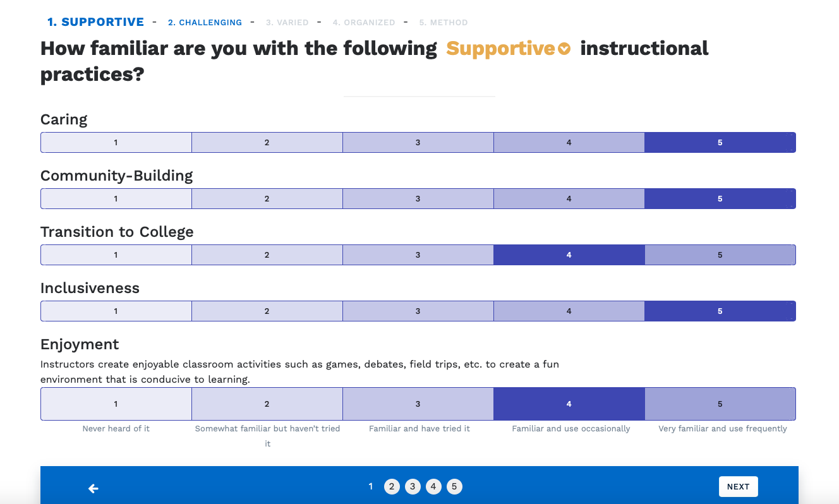Set Community-Building rating to 2
839x504 pixels.
coord(267,199)
